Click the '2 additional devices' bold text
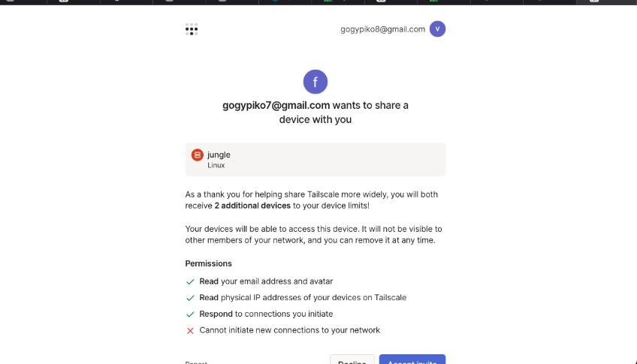 [252, 206]
